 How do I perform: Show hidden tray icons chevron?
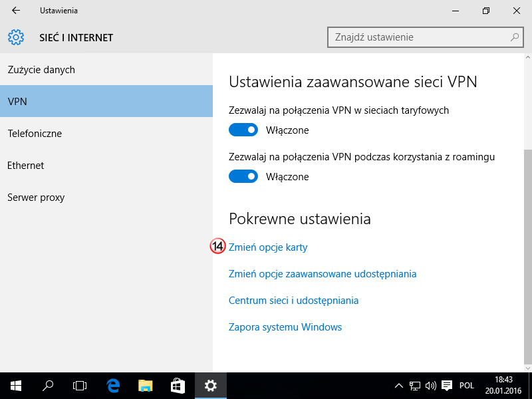pyautogui.click(x=398, y=386)
